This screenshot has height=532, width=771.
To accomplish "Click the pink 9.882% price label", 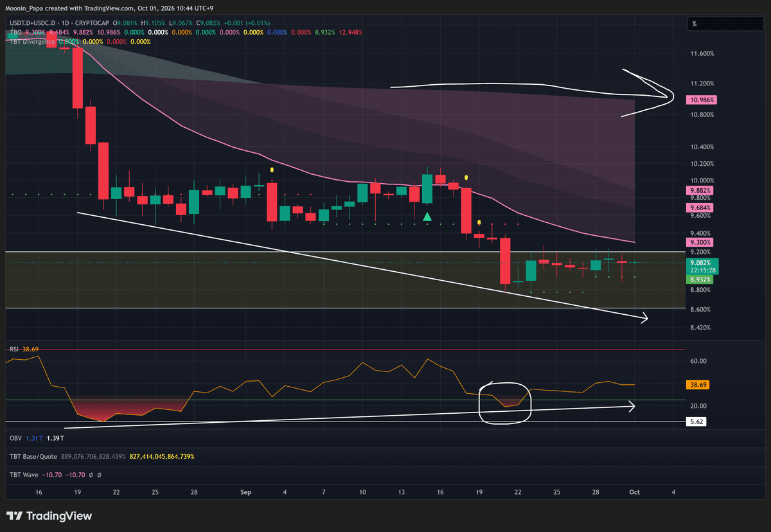I will 700,191.
